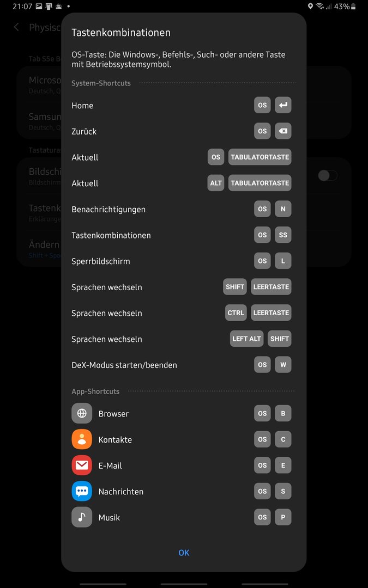The height and width of the screenshot is (588, 368).
Task: Tap the orange Kontakte app icon
Action: click(82, 439)
